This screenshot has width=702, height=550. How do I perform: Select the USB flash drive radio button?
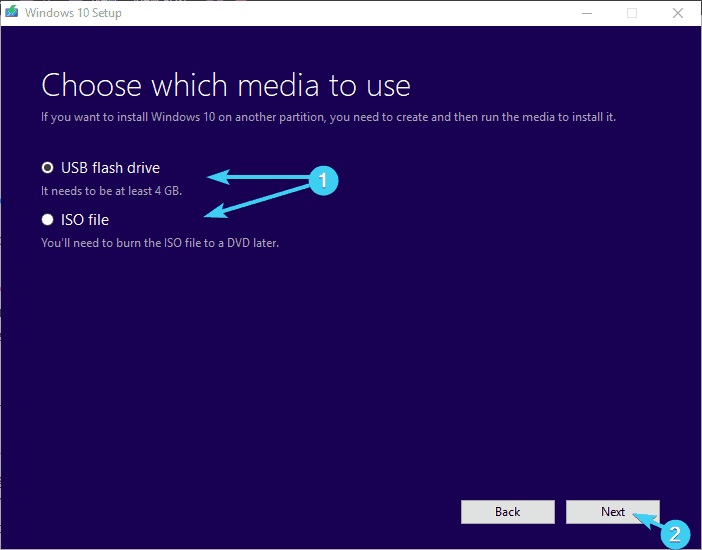(x=47, y=168)
